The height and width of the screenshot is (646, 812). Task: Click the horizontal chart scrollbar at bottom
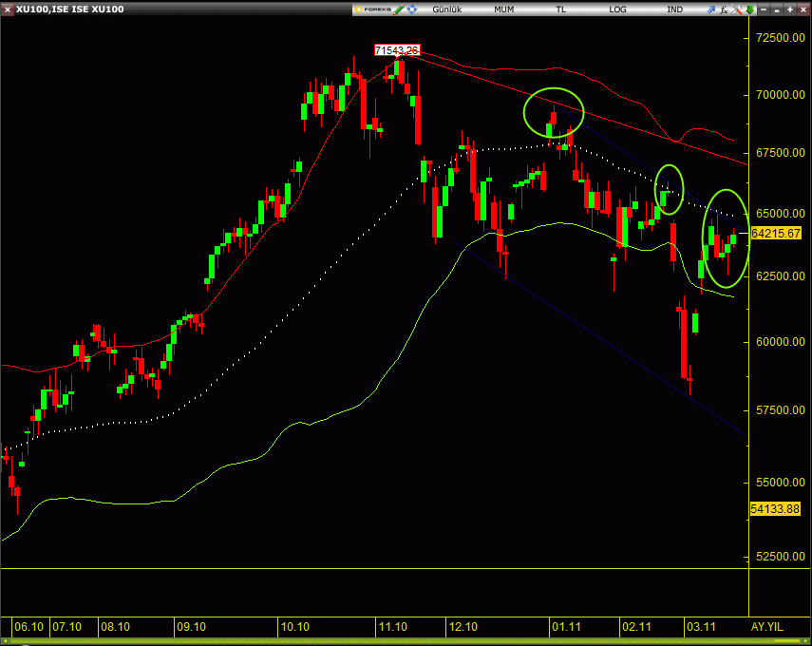tap(380, 642)
